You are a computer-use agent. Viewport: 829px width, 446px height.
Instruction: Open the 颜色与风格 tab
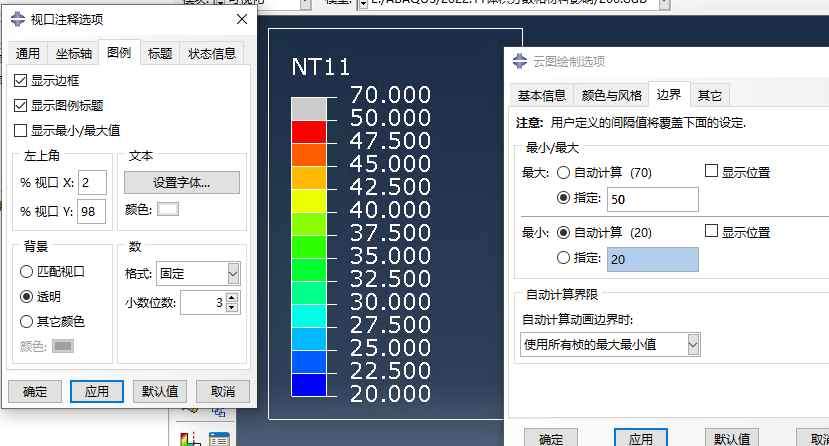611,96
